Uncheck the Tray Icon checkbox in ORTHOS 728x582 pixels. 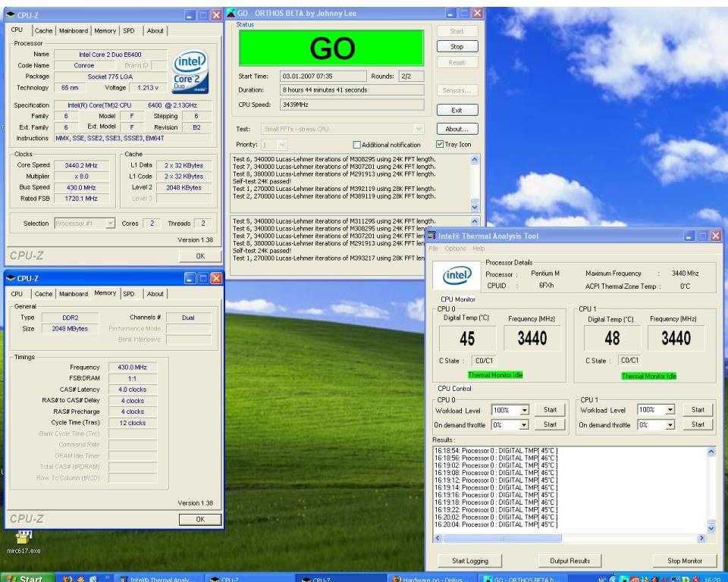440,144
